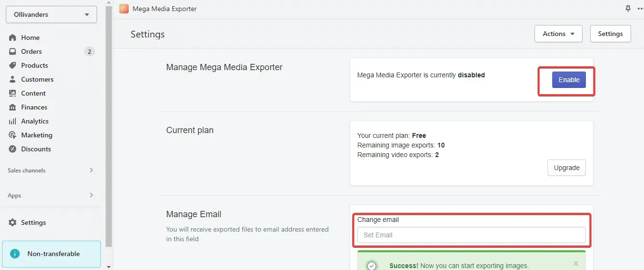Image resolution: width=644 pixels, height=270 pixels.
Task: Open the Customers page
Action: coord(37,79)
